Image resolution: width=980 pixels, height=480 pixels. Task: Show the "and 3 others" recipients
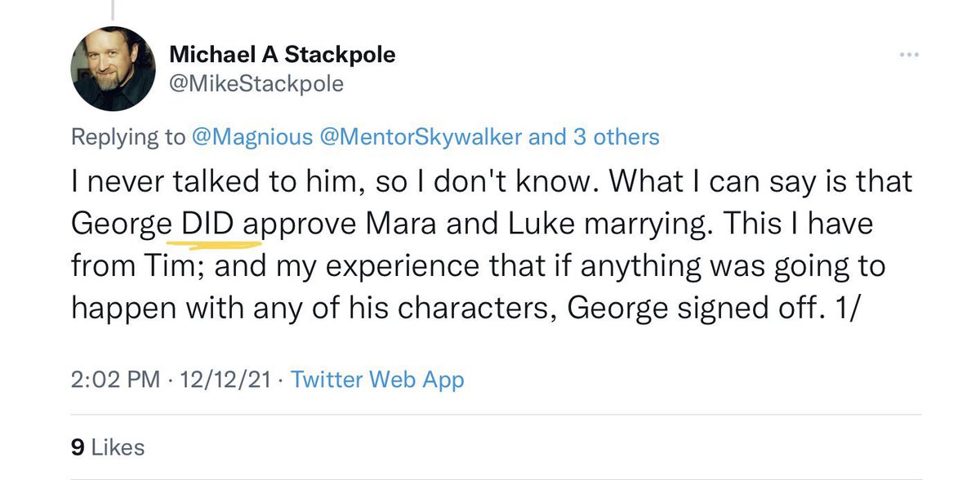coord(594,136)
